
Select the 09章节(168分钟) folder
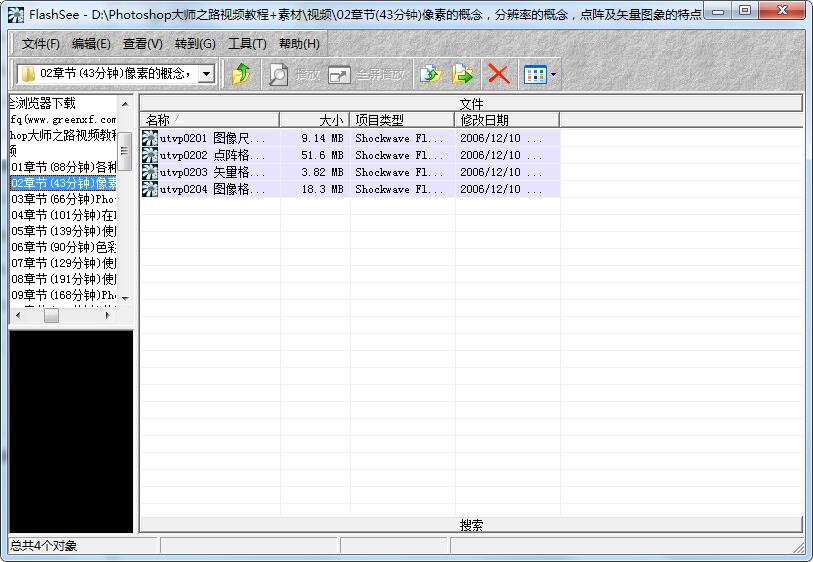64,295
